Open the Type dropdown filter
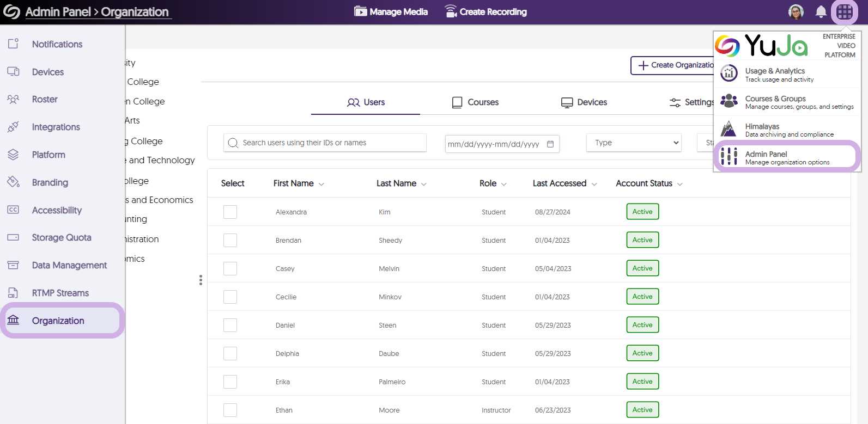The image size is (868, 424). 634,143
